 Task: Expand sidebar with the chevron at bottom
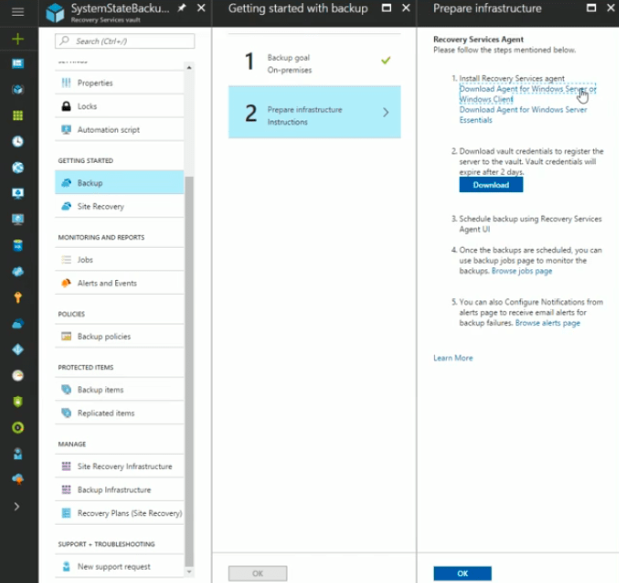(17, 506)
